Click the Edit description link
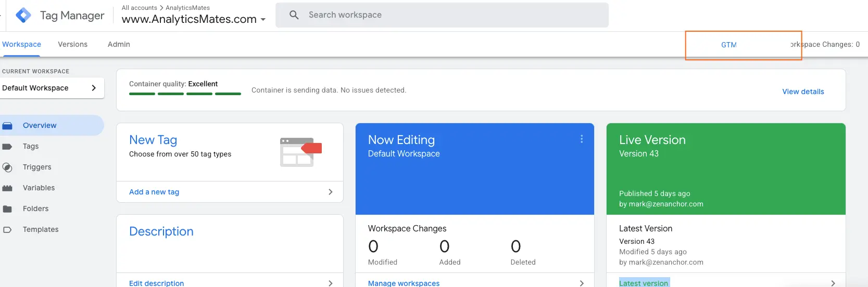 (x=156, y=283)
